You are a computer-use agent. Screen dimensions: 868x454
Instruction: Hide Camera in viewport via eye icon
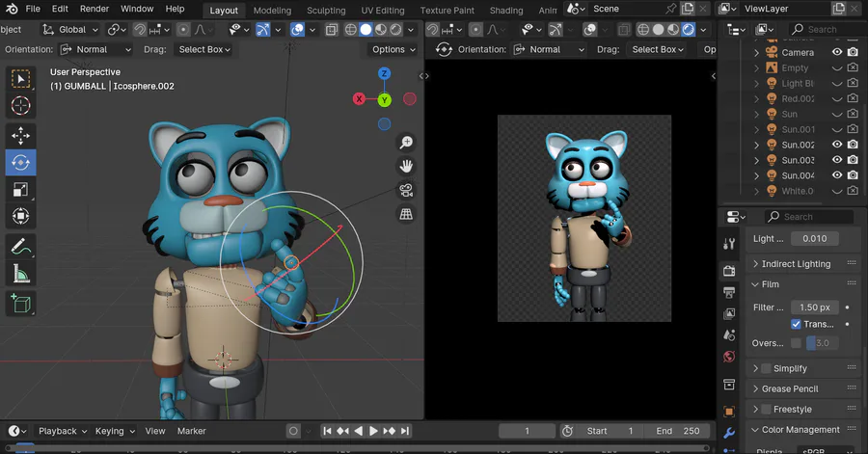pyautogui.click(x=837, y=52)
